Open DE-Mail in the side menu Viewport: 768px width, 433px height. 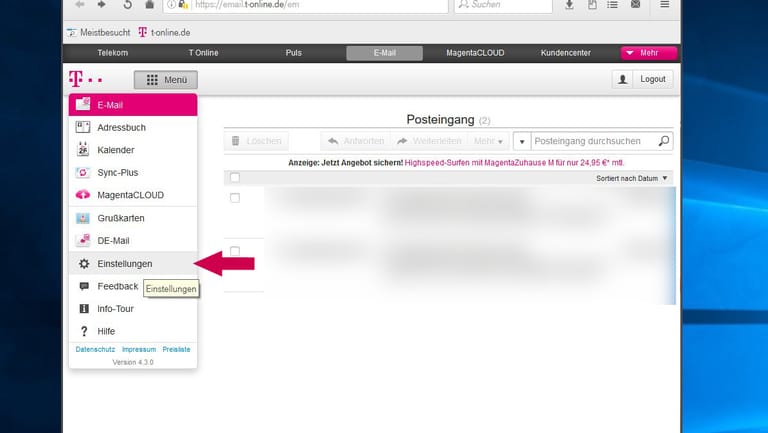[133, 241]
